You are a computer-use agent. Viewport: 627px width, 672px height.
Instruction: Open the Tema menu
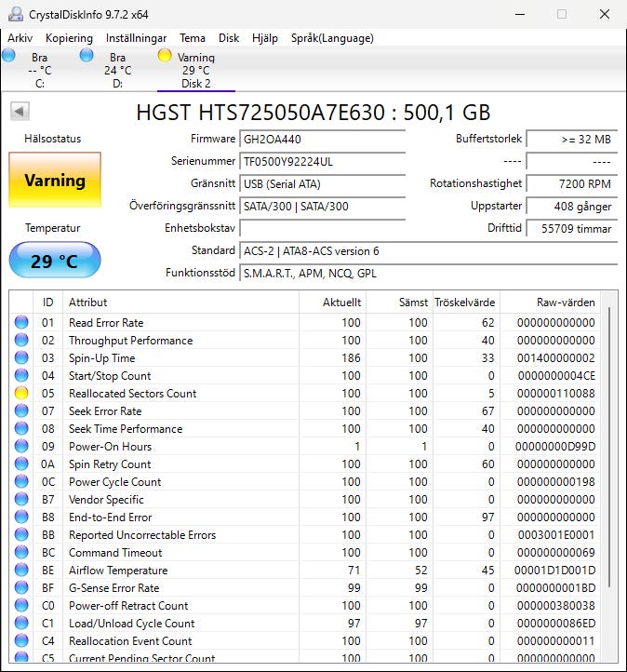[x=193, y=38]
